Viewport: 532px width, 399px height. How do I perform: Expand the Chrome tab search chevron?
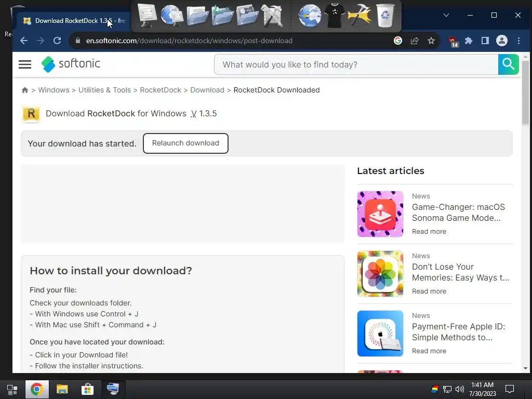pyautogui.click(x=446, y=15)
